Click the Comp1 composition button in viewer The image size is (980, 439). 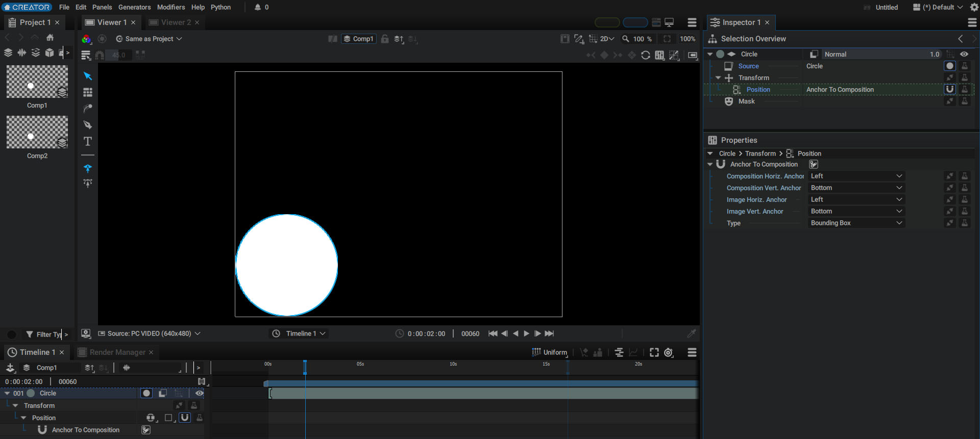tap(358, 39)
